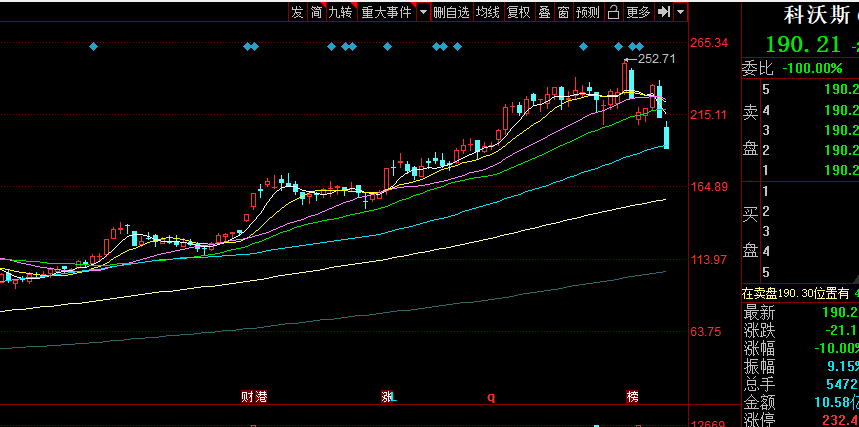
Task: Click the 发 toolbar button
Action: coord(297,12)
